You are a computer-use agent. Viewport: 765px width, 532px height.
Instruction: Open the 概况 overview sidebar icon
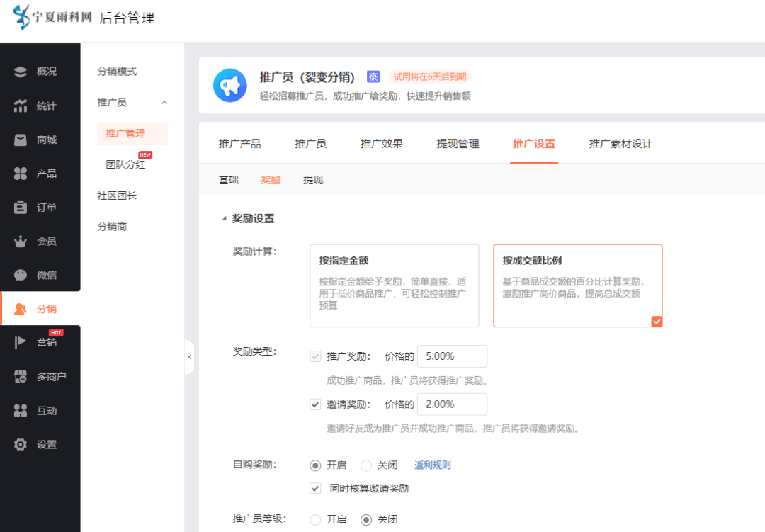click(21, 72)
